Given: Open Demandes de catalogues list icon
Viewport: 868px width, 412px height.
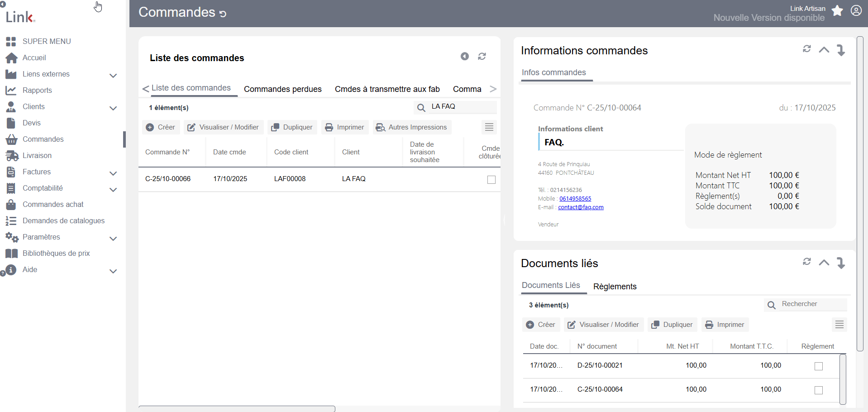Looking at the screenshot, I should click(x=11, y=221).
